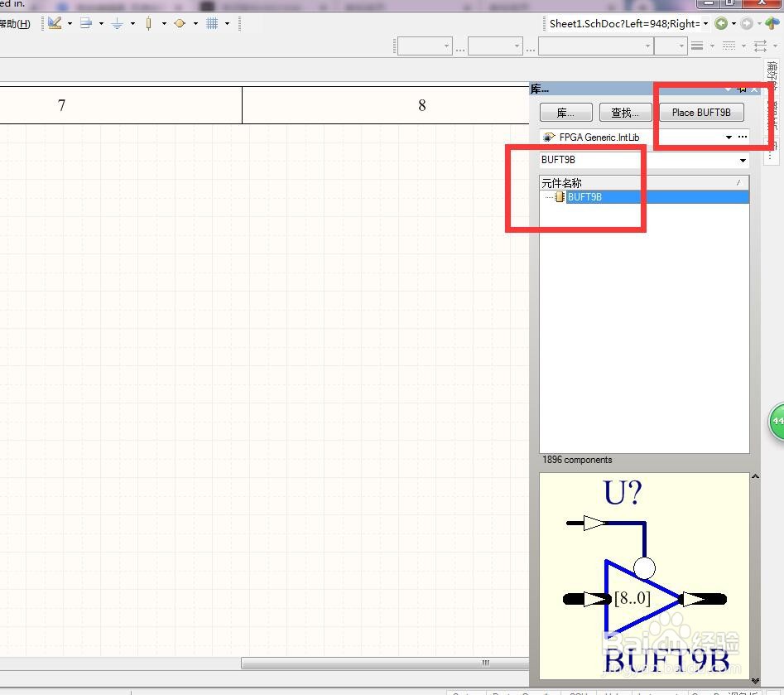Expand the FPGA Generic.IntLib library dropdown
784x695 pixels.
tap(729, 137)
